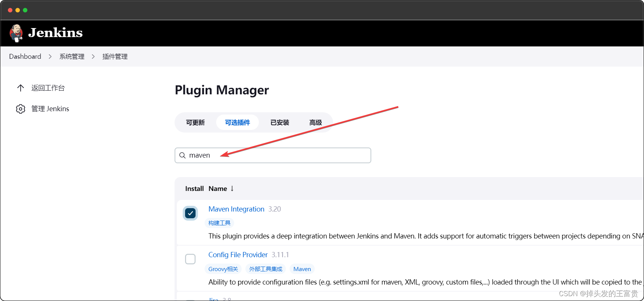Click the yellow minimize window button

[x=18, y=10]
